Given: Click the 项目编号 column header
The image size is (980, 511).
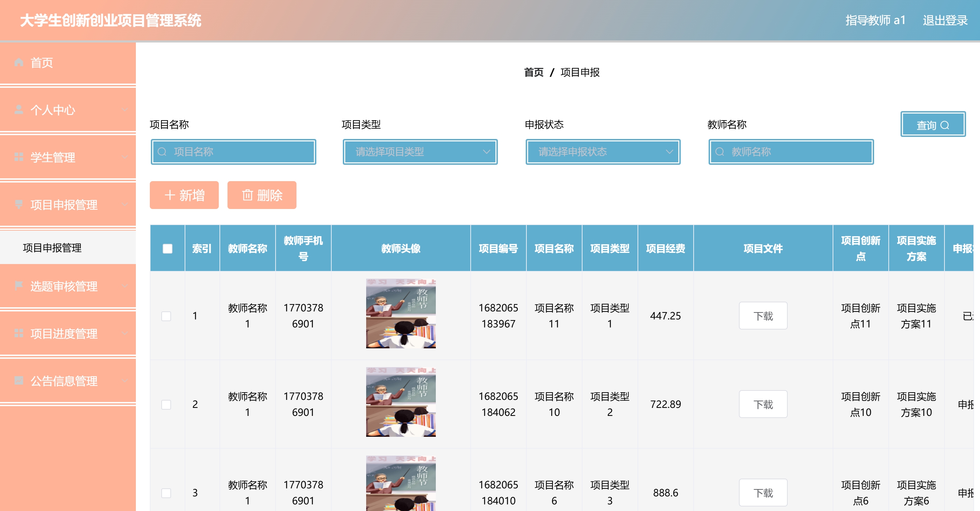Looking at the screenshot, I should tap(499, 248).
